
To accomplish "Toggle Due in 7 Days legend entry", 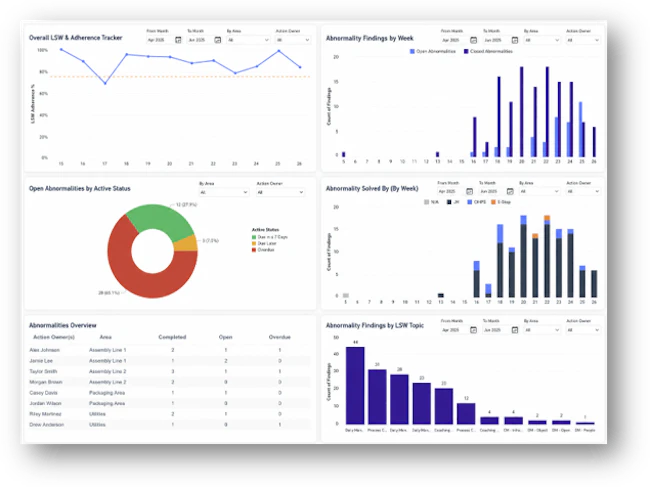I will coord(269,237).
